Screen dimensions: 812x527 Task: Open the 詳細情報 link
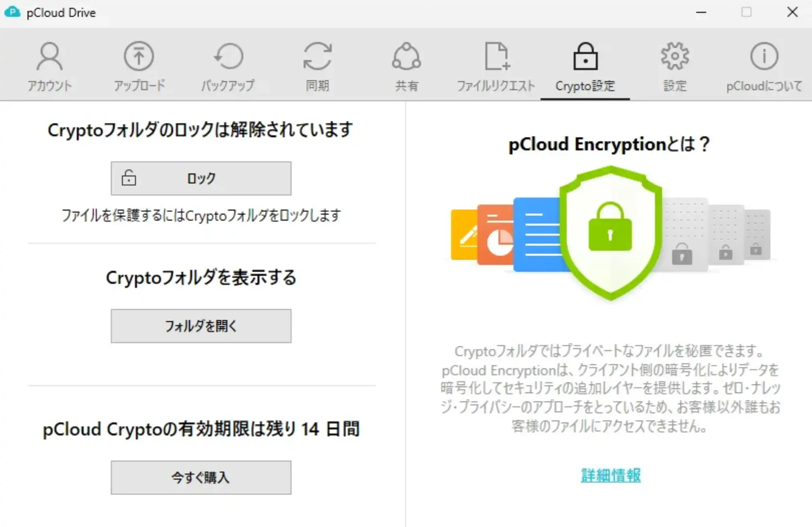click(x=611, y=475)
